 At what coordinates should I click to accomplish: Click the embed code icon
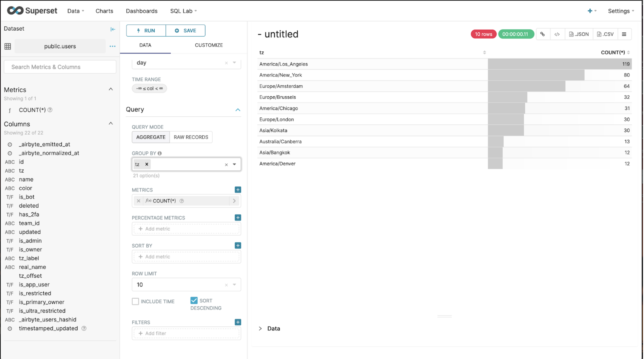[x=557, y=34]
